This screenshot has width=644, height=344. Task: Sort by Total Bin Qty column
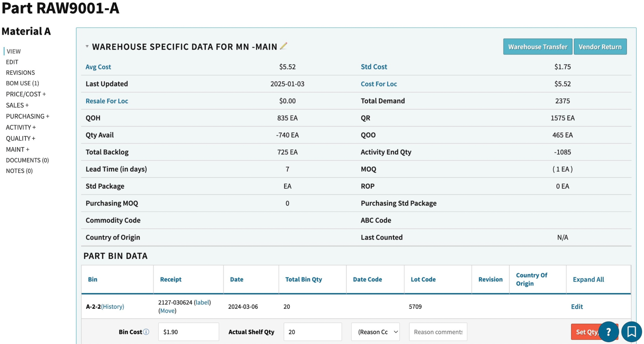[x=303, y=280]
